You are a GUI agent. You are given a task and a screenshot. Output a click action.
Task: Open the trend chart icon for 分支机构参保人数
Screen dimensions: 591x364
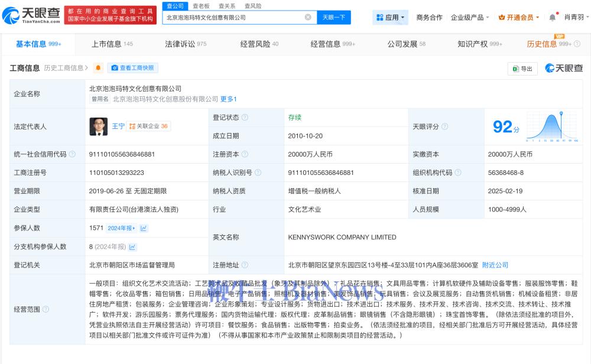pos(132,247)
